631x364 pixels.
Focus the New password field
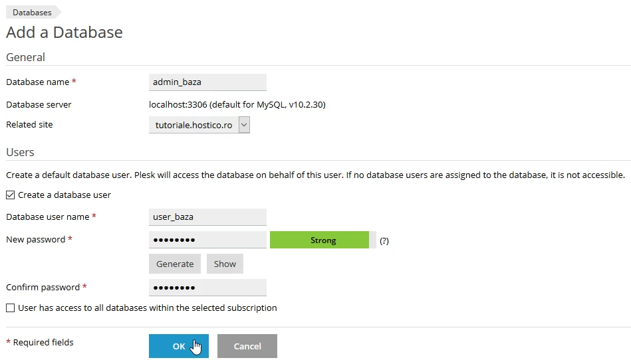207,240
